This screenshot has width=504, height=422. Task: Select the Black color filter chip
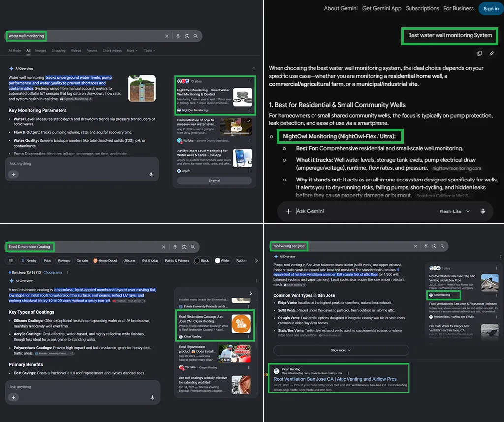point(201,261)
